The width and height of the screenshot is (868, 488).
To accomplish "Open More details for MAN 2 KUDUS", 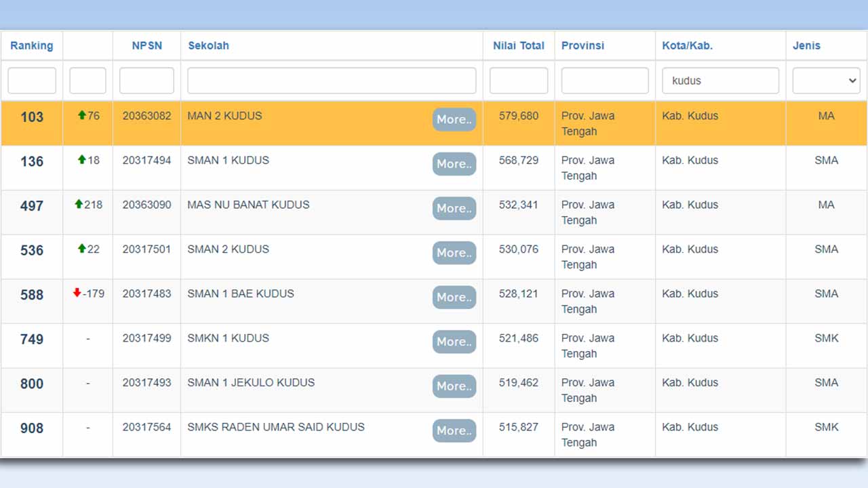I will tap(454, 119).
